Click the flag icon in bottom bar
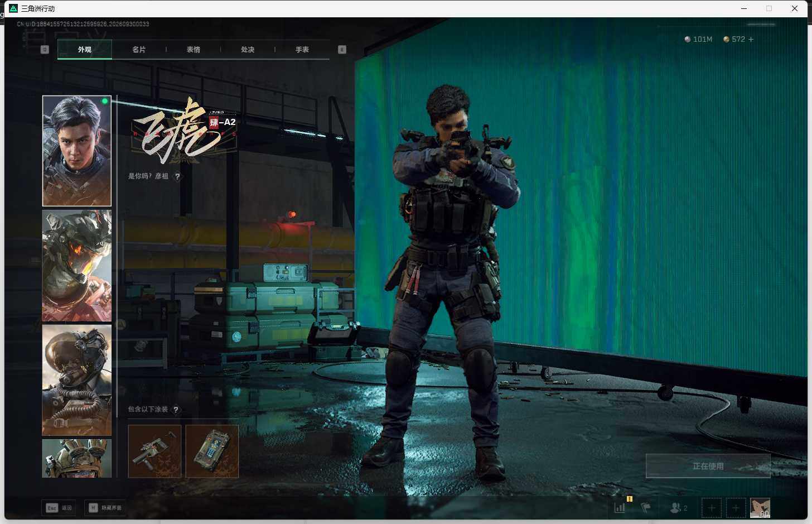Viewport: 812px width, 524px height. pyautogui.click(x=646, y=508)
